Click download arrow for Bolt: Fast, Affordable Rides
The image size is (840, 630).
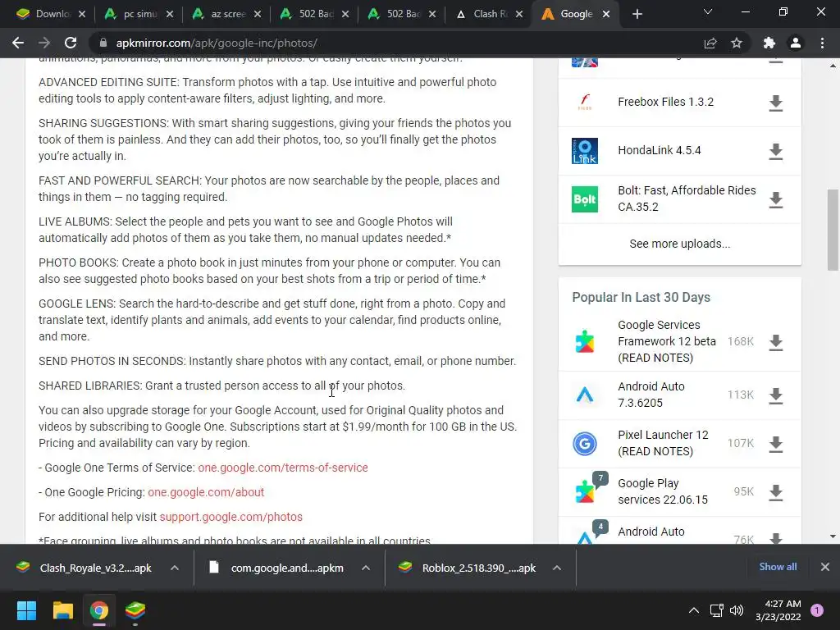pos(776,200)
